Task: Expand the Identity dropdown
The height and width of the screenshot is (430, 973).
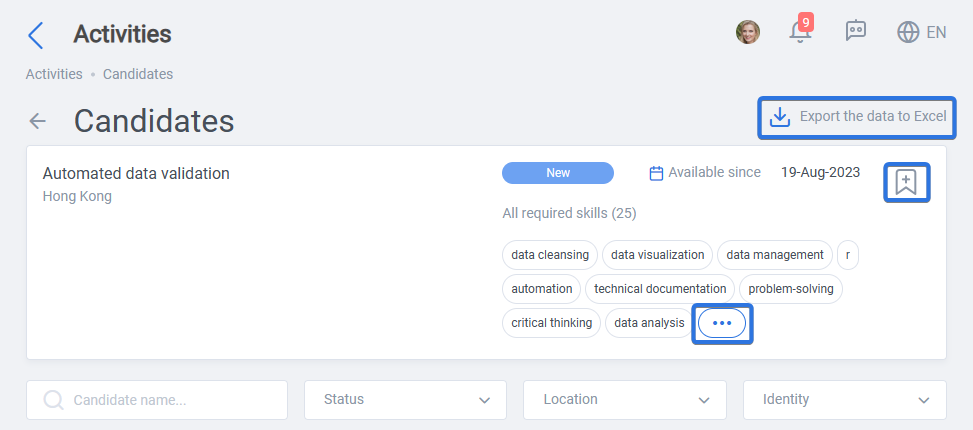Action: (845, 400)
